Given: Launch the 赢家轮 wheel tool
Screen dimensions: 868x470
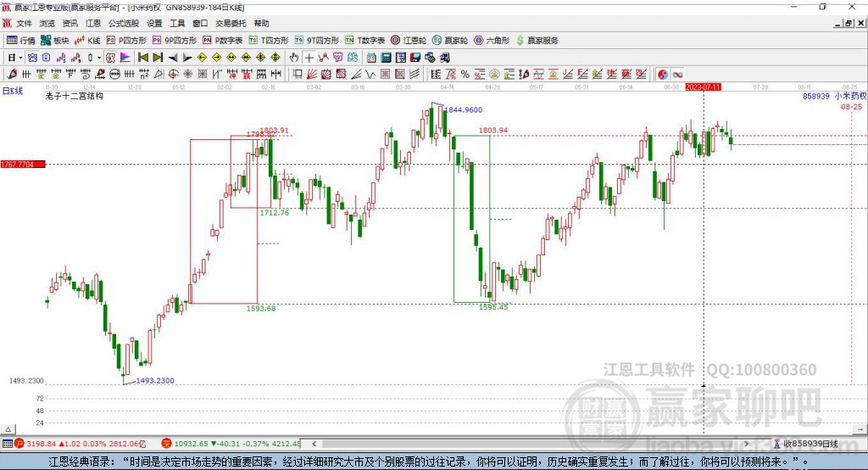Looking at the screenshot, I should click(450, 41).
